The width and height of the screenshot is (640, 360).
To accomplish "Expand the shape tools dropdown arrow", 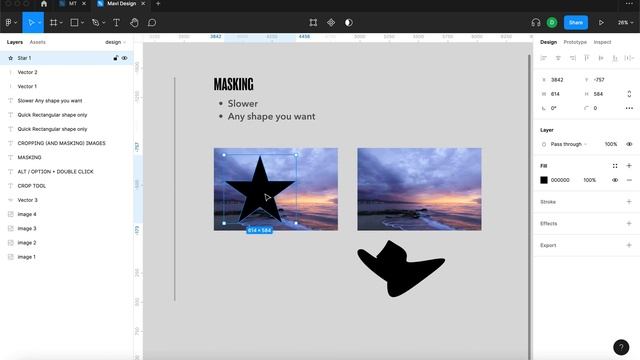I will click(82, 22).
